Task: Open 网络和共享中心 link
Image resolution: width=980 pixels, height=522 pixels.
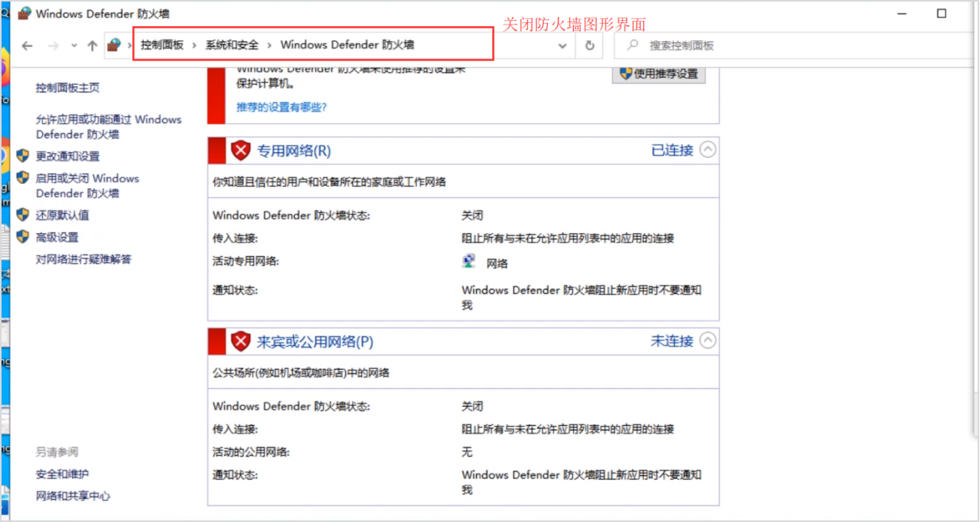Action: tap(73, 497)
